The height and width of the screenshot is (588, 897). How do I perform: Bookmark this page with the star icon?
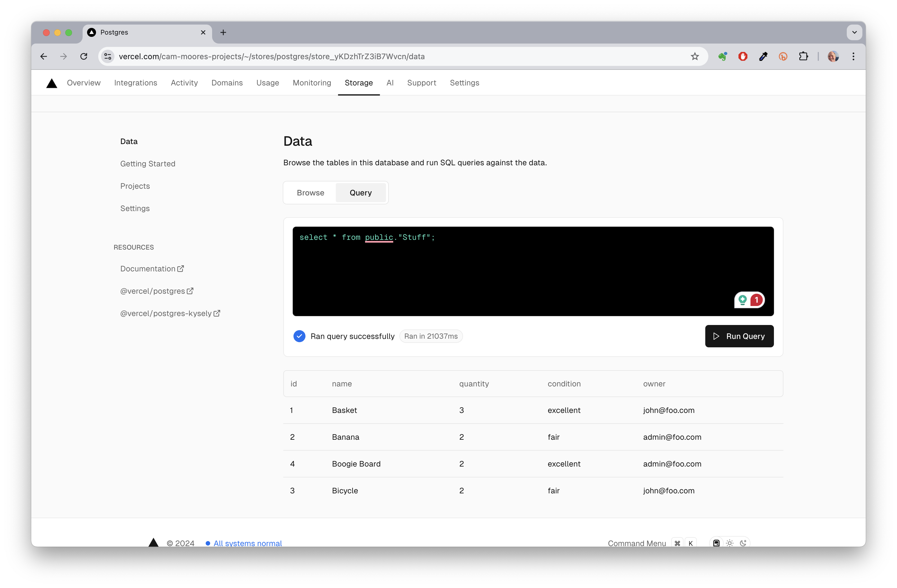[695, 56]
